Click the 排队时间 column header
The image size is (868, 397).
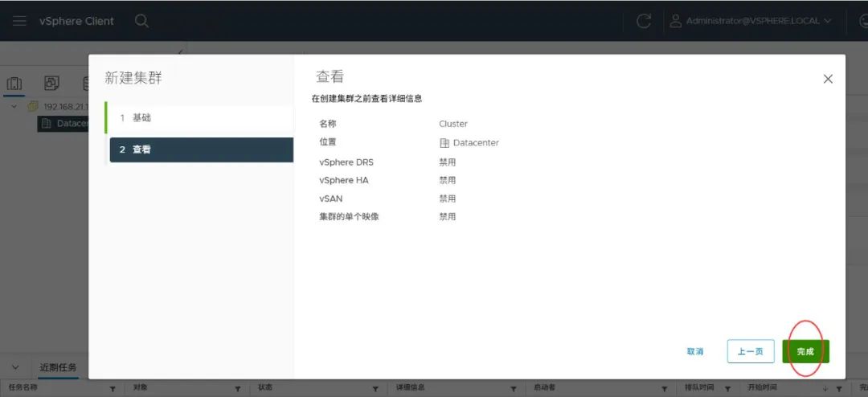(700, 388)
